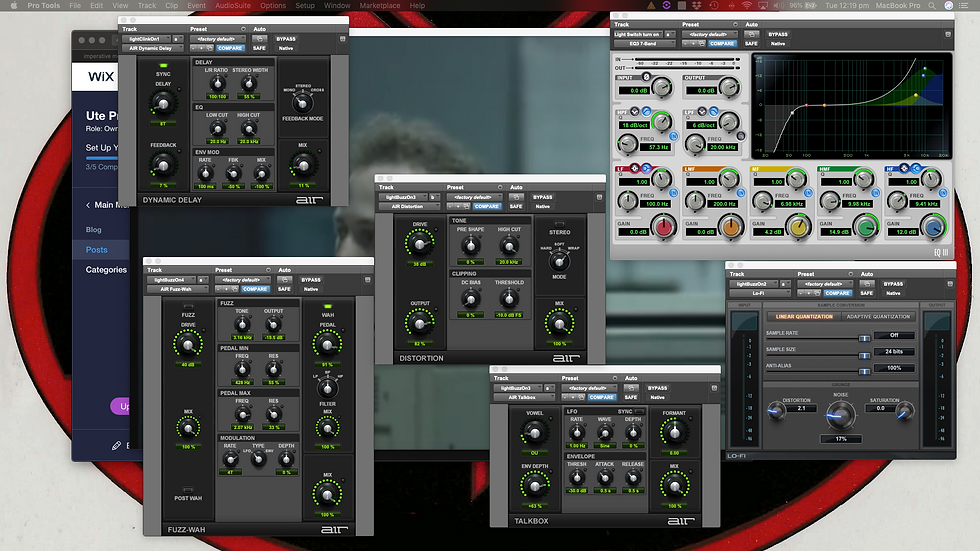Select the Adaptive Quantization tab in Lo-Fi
Screen dimensions: 980x551
click(x=878, y=317)
